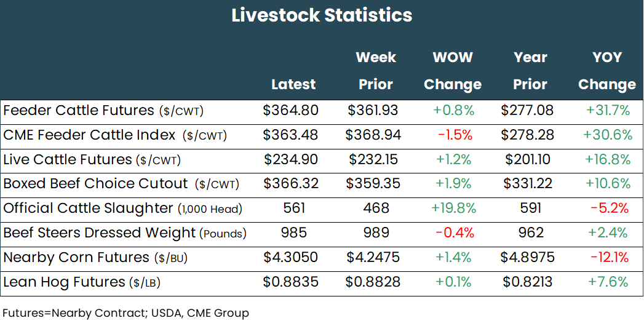Select the Latest column header

coord(293,84)
